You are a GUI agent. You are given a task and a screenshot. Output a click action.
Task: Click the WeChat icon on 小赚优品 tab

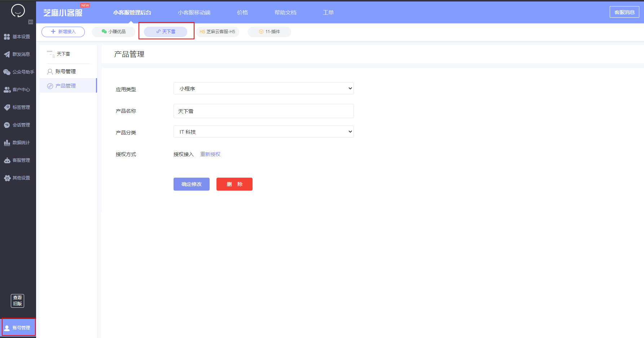(104, 31)
